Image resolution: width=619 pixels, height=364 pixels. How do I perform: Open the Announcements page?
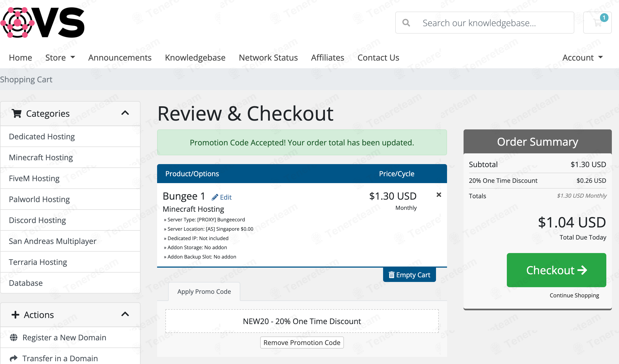[120, 58]
